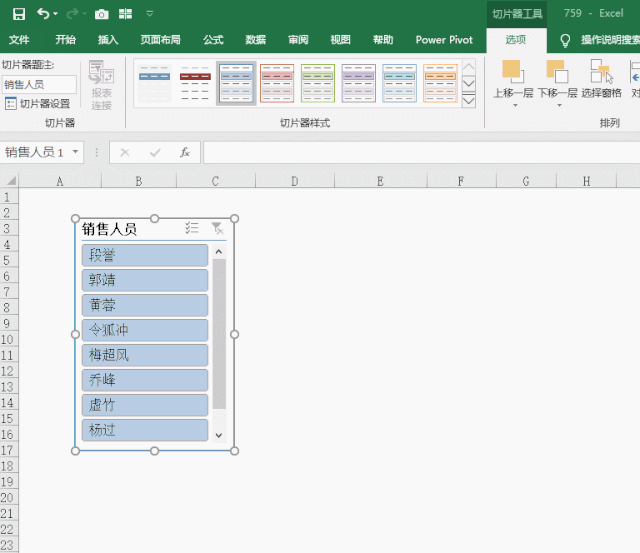Switch to the Power Pivot tab
This screenshot has width=640, height=553.
click(x=444, y=40)
